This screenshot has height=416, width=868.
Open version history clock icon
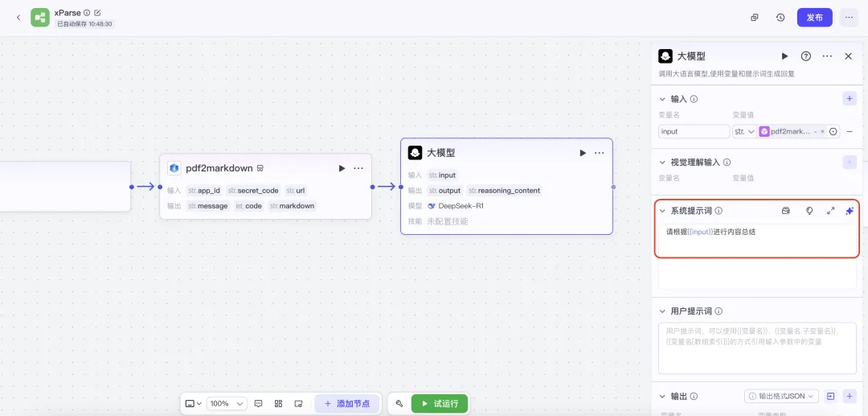[x=780, y=18]
